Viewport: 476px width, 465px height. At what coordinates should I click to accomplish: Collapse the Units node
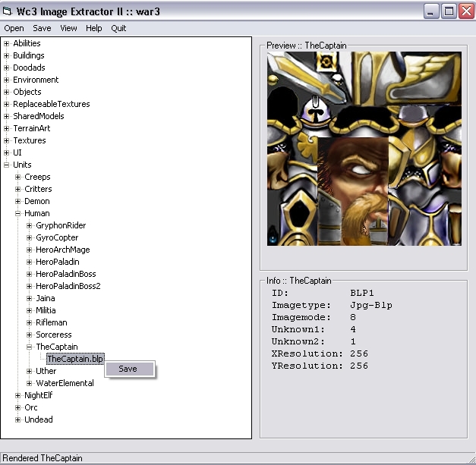pyautogui.click(x=6, y=165)
